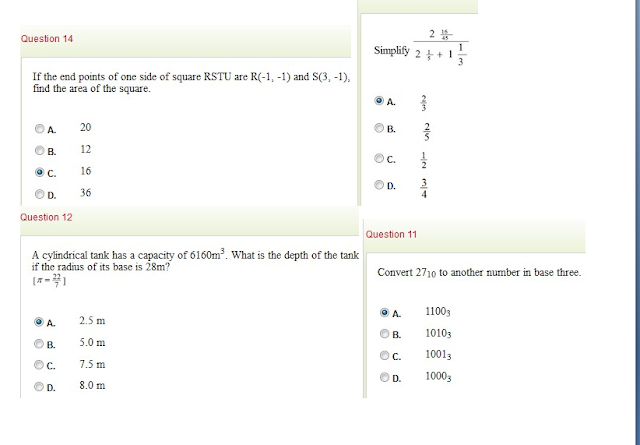The width and height of the screenshot is (640, 445).
Task: Pick option D (36) in Question 14
Action: tap(40, 194)
